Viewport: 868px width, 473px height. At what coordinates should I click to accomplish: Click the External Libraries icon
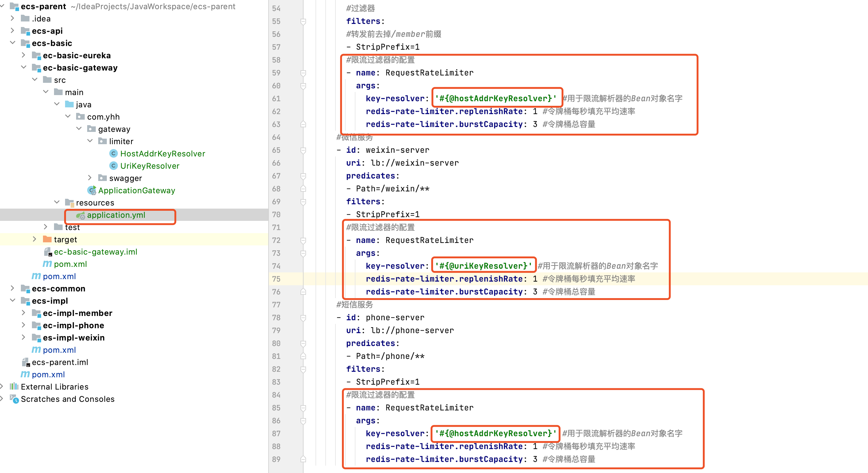point(14,386)
